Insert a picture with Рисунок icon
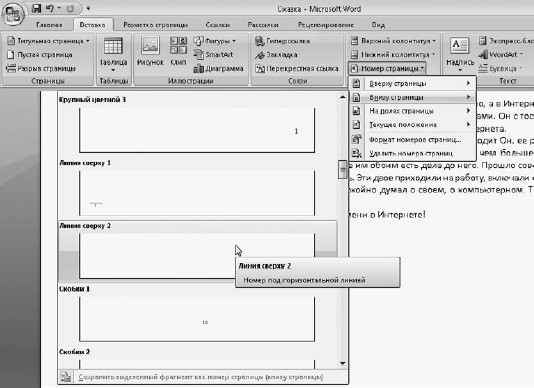 click(150, 52)
